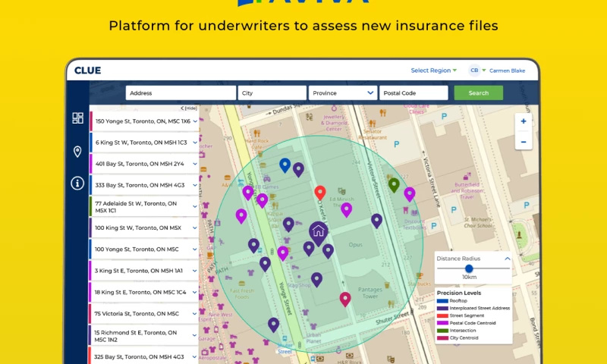Click the blue rooftop pin on map
607x364 pixels.
285,165
